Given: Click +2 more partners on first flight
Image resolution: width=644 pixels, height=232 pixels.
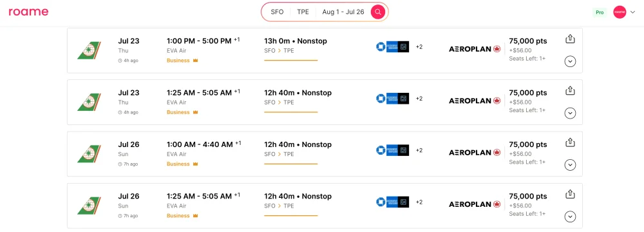Looking at the screenshot, I should coord(419,47).
